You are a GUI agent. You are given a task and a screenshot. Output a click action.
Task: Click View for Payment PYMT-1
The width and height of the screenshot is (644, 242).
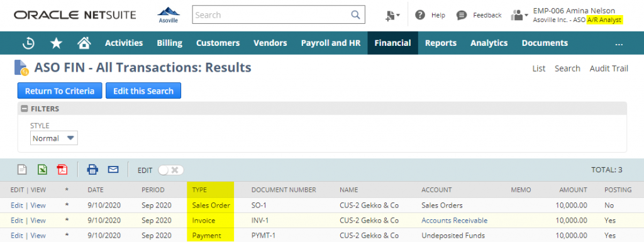tap(38, 236)
